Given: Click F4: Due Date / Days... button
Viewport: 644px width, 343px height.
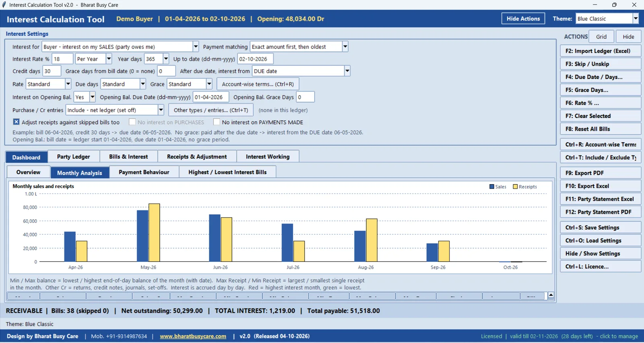Looking at the screenshot, I should coord(601,77).
